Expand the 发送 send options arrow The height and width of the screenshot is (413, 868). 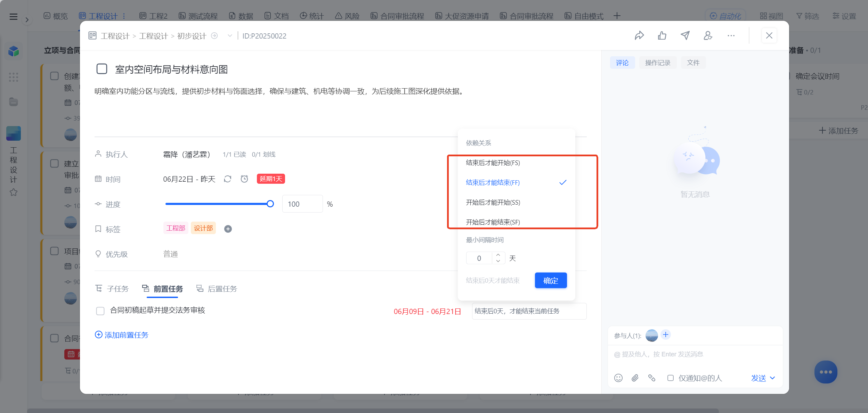pyautogui.click(x=772, y=378)
